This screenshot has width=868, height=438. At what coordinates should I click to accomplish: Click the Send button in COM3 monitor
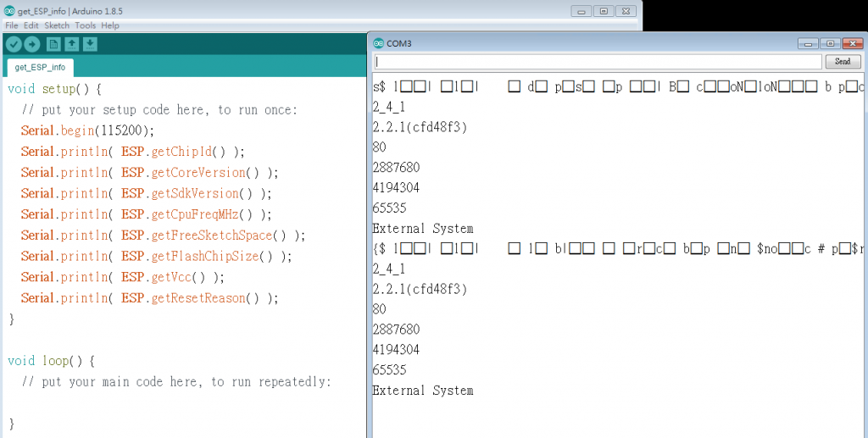(x=843, y=61)
